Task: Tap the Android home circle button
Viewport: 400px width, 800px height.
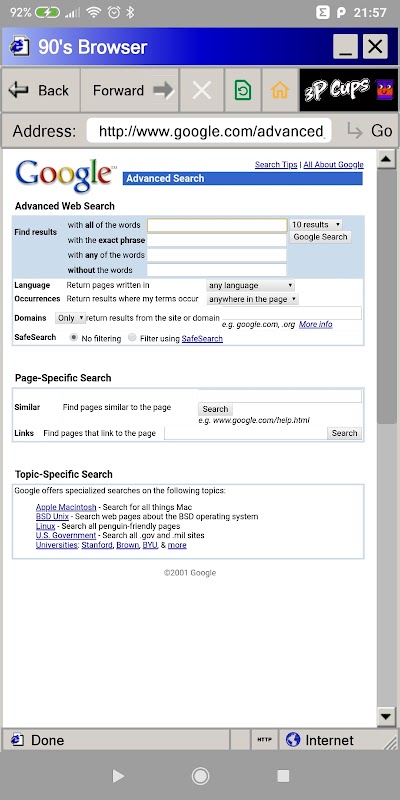Action: 200,776
